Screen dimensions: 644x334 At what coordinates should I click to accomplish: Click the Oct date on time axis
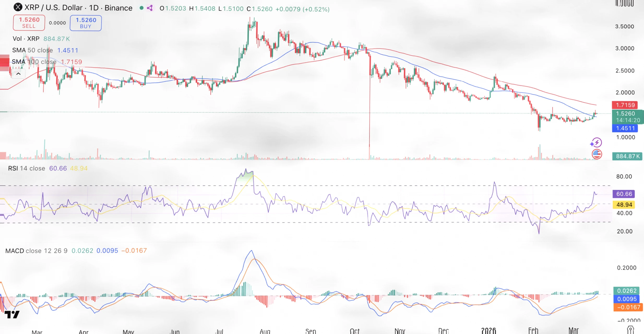pos(355,331)
